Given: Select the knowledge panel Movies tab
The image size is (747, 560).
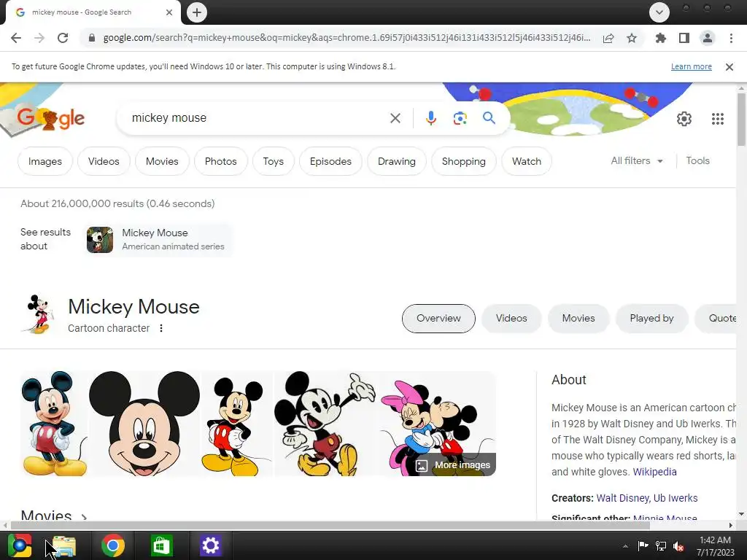Looking at the screenshot, I should click(x=578, y=319).
